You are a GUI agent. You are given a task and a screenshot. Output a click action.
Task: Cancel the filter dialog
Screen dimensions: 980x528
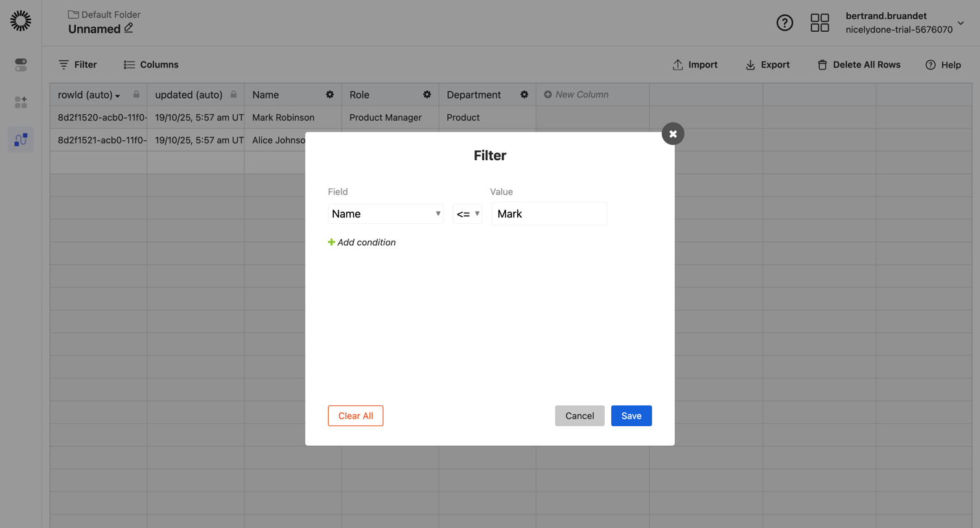[579, 416]
